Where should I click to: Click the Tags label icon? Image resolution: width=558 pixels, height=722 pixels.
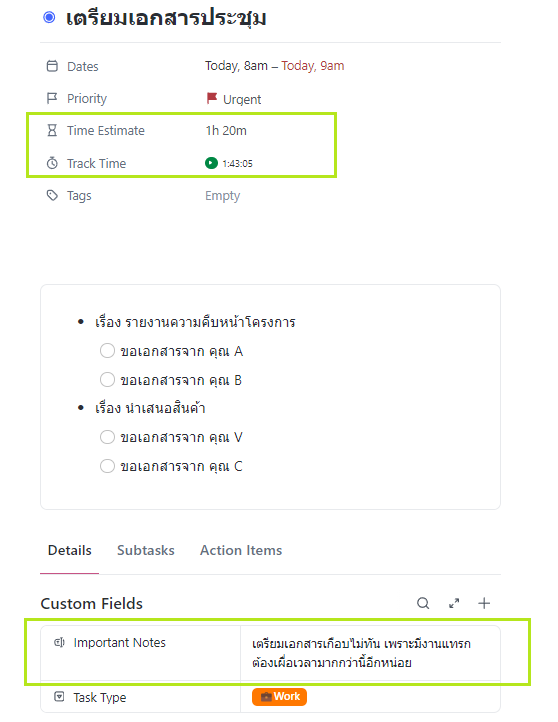click(x=52, y=196)
